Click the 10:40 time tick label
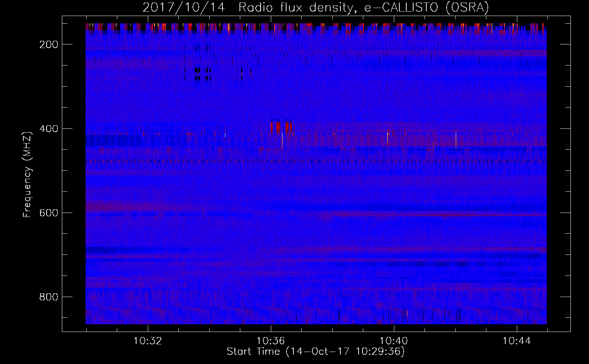 click(x=394, y=341)
